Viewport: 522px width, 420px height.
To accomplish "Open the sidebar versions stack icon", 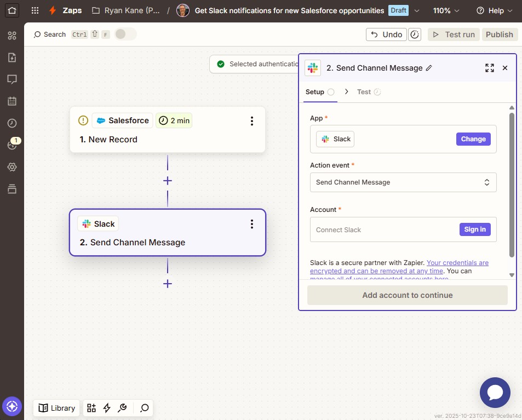I will tap(12, 189).
